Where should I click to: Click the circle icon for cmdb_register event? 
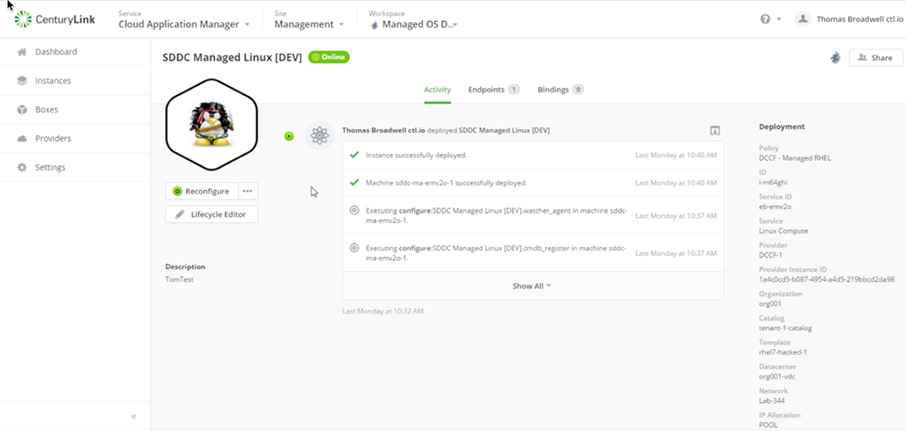(x=355, y=248)
